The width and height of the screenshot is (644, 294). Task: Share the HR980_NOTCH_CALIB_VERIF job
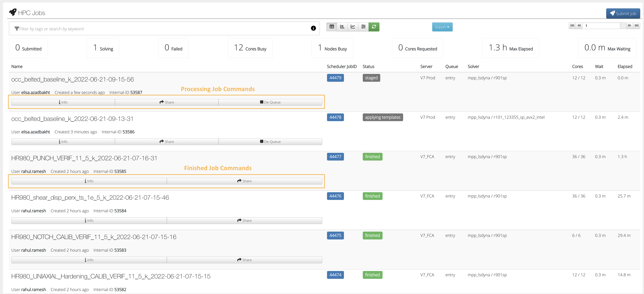pos(245,260)
